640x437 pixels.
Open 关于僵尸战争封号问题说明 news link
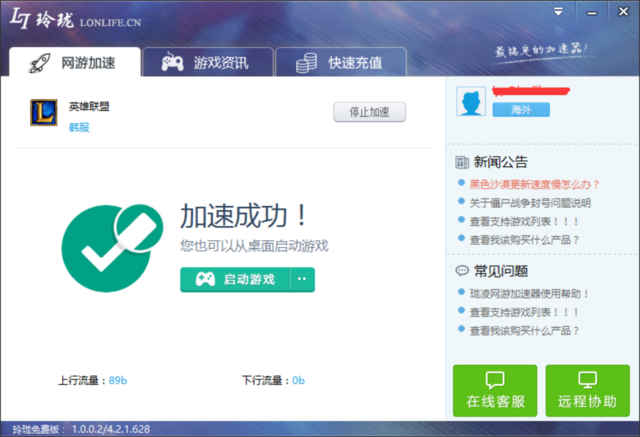530,202
